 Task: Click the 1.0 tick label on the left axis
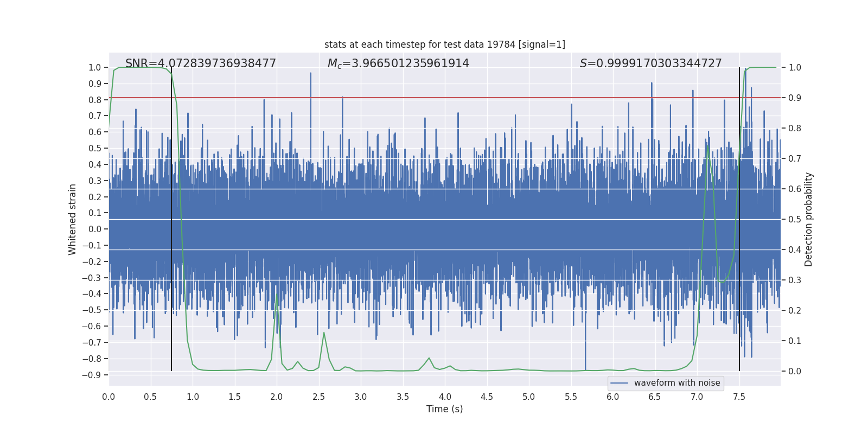tap(94, 67)
